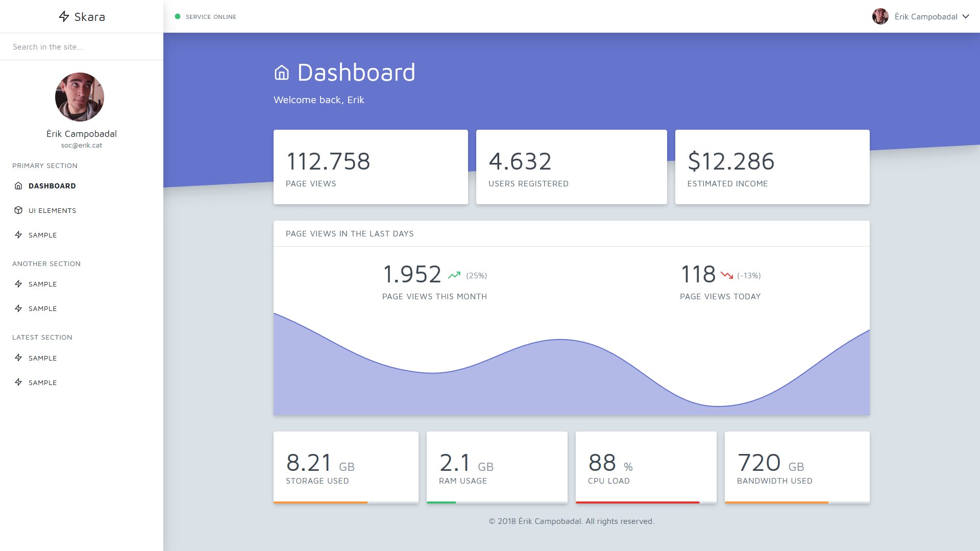
Task: Open the Èrik Campobadal user dropdown chevron
Action: click(966, 16)
